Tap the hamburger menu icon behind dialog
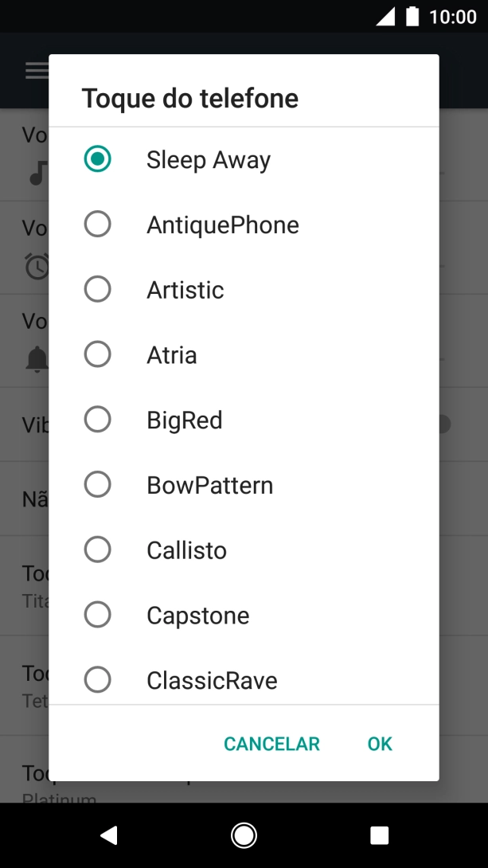 click(37, 71)
